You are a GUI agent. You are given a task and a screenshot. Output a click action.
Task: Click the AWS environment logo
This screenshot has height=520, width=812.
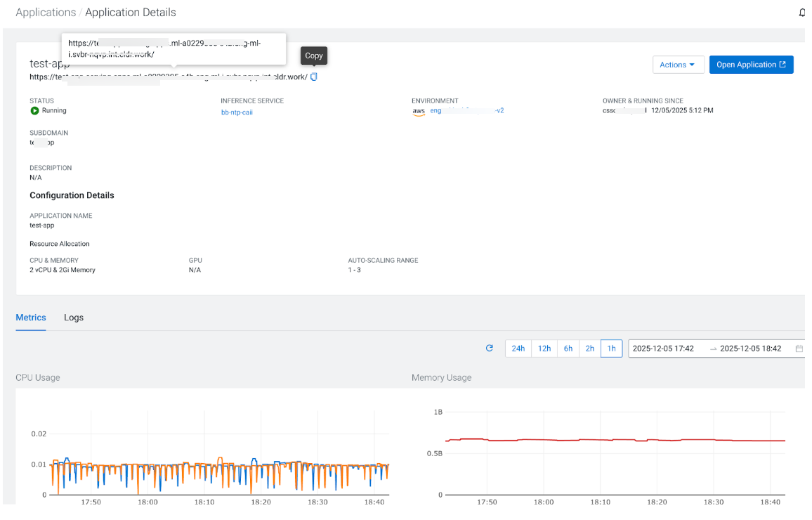point(419,111)
